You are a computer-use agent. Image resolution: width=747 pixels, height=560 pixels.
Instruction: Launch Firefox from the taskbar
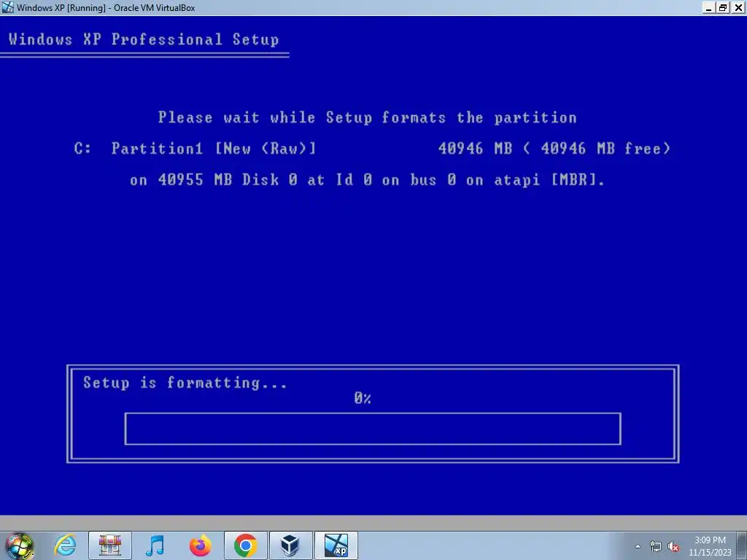[200, 545]
